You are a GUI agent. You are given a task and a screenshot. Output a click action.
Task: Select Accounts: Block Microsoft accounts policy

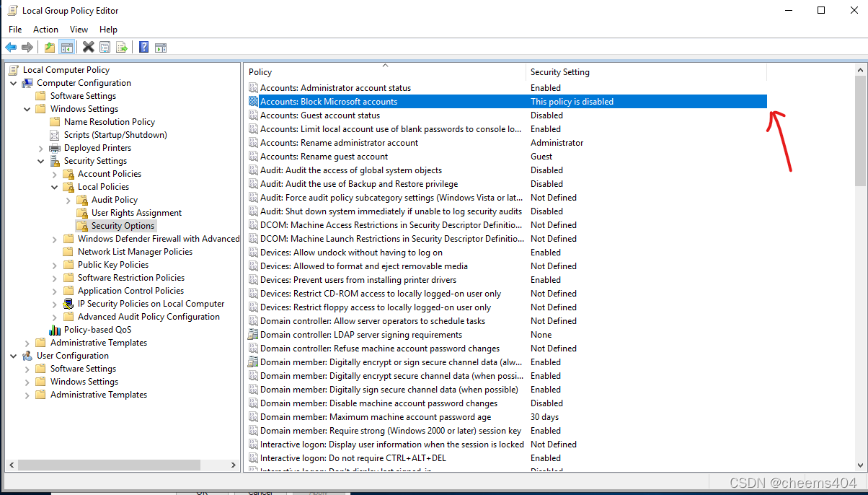pos(506,102)
